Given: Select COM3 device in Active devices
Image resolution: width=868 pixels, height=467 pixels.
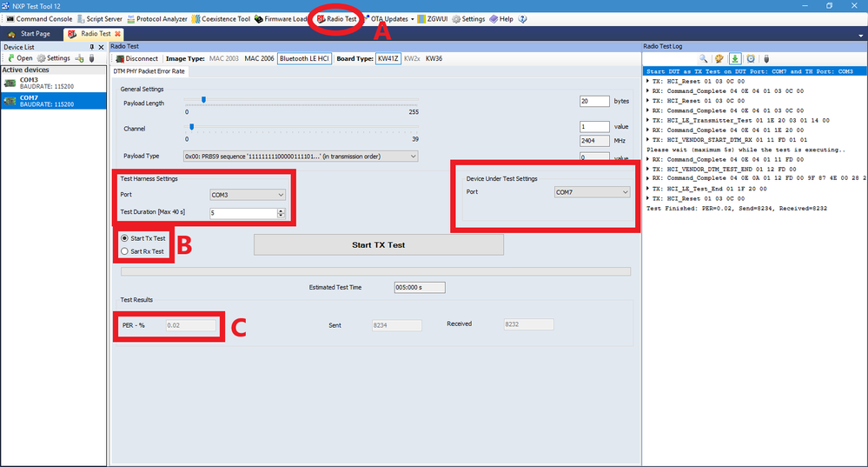Looking at the screenshot, I should click(53, 83).
